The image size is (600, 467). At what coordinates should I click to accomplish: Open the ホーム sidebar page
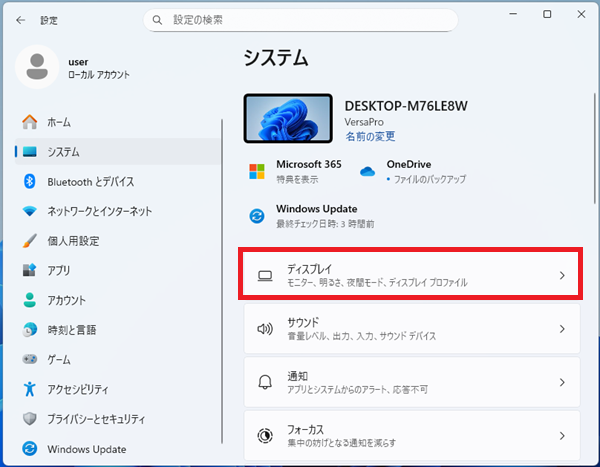pos(117,122)
